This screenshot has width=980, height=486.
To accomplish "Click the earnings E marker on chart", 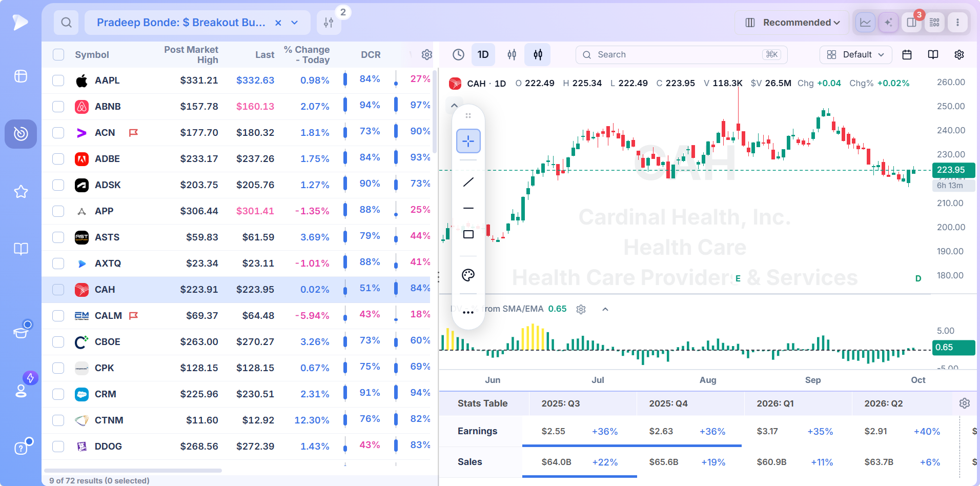I will pos(738,278).
